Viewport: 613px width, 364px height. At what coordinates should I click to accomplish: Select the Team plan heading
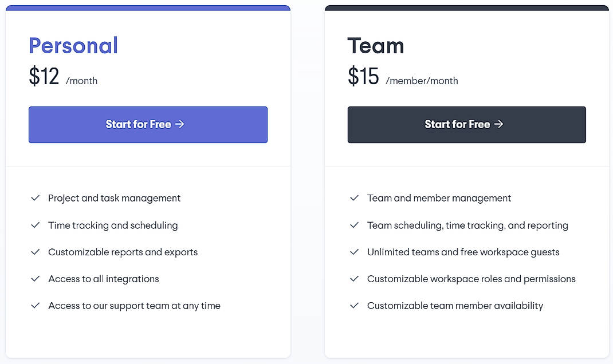pyautogui.click(x=376, y=45)
